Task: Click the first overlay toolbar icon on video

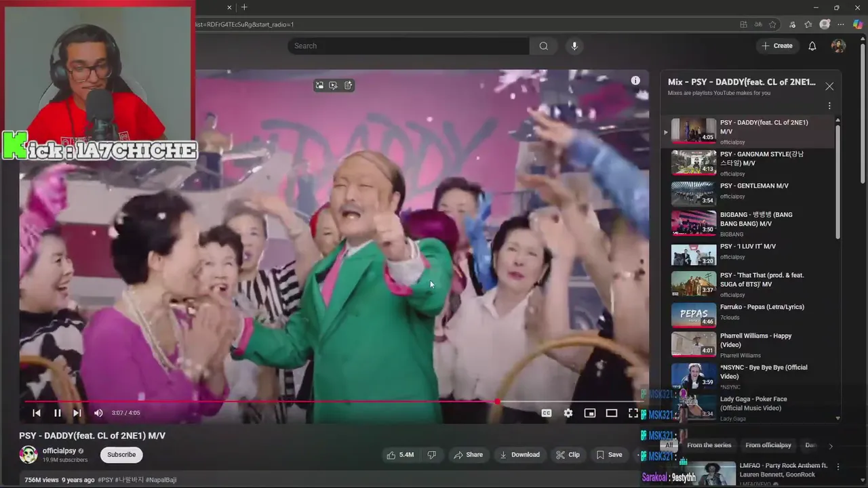Action: (x=319, y=85)
